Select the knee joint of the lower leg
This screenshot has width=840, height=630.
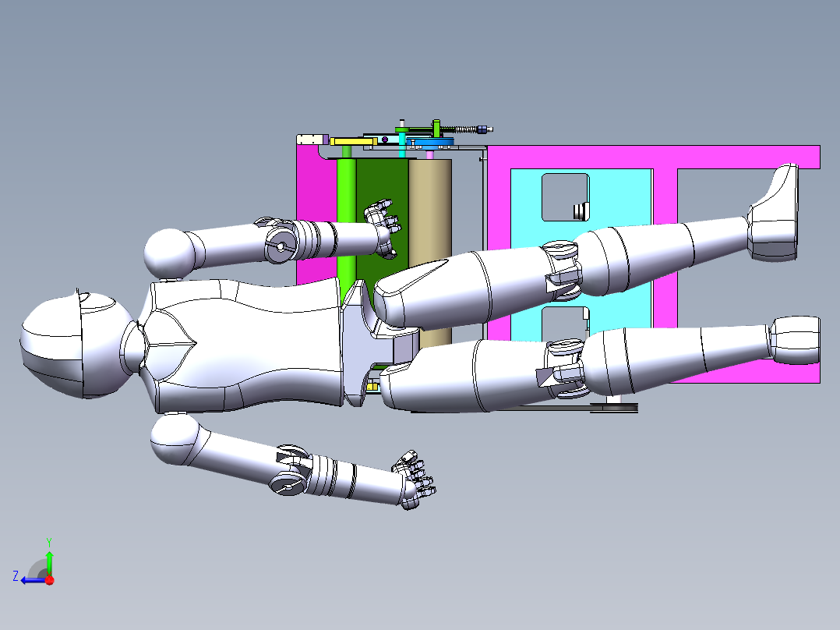[x=563, y=369]
